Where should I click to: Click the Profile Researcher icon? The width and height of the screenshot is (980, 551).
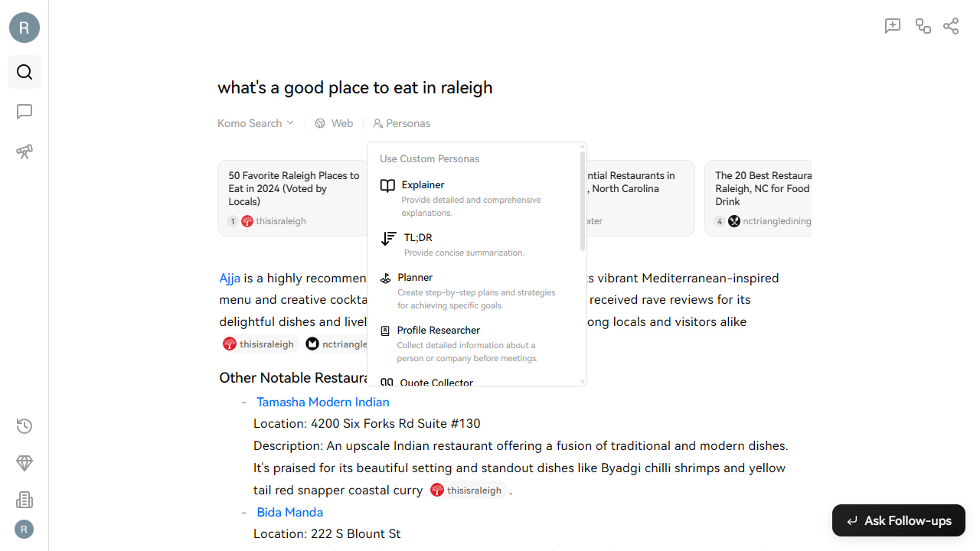click(385, 331)
